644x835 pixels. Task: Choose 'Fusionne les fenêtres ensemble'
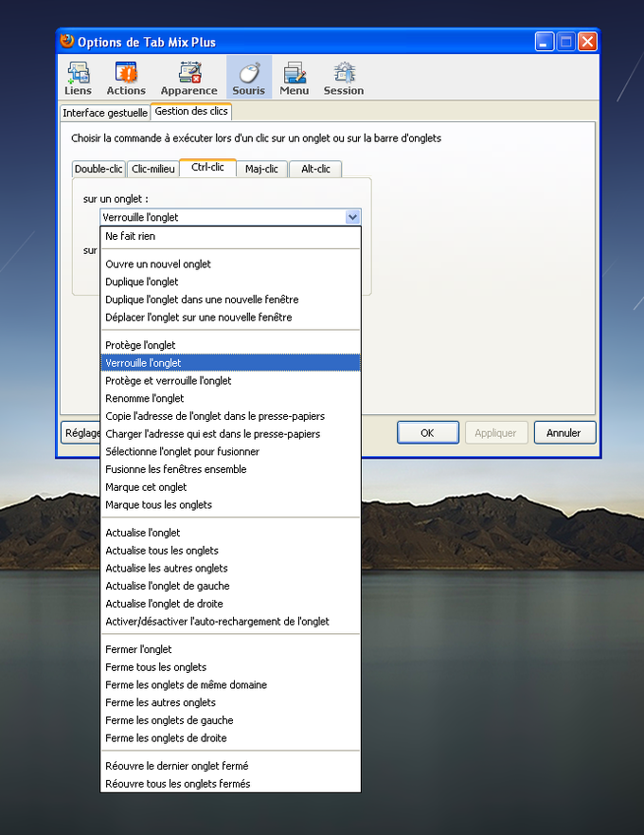coord(230,469)
